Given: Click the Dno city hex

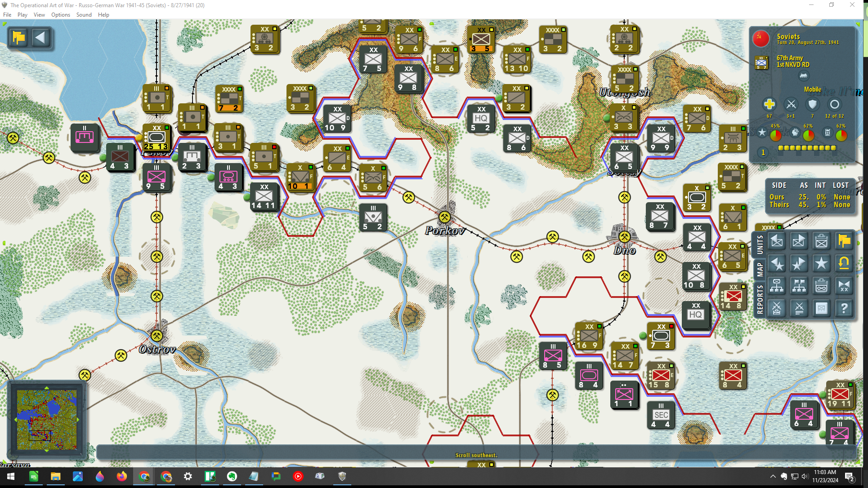Looking at the screenshot, I should (x=624, y=237).
